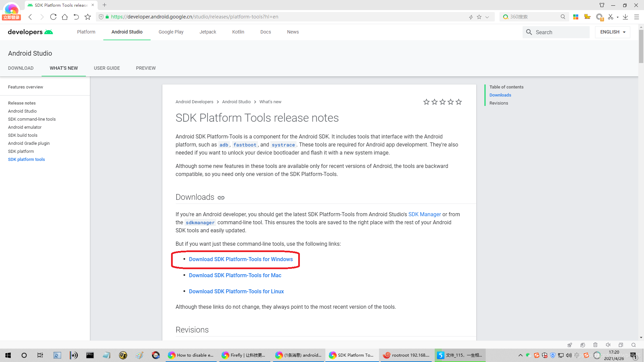The height and width of the screenshot is (362, 644).
Task: Click the Android developers logo
Action: coord(30,32)
